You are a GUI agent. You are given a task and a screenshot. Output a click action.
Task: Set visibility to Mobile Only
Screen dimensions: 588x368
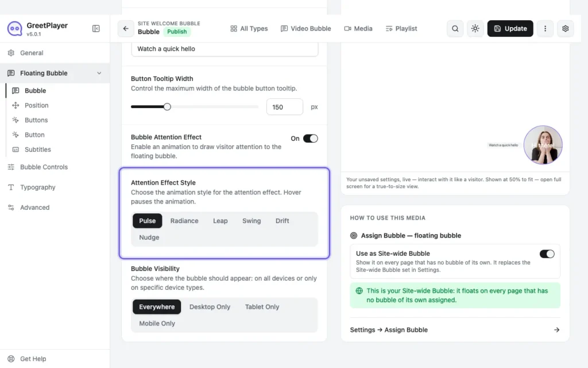(x=157, y=323)
